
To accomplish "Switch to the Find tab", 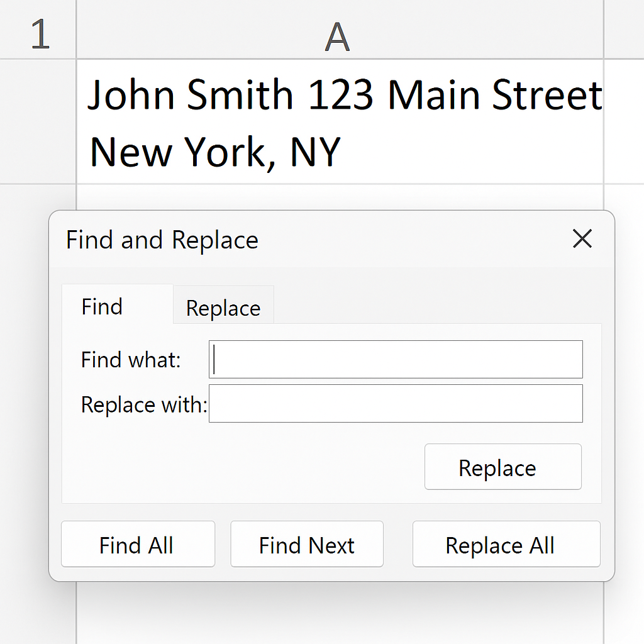I will [103, 307].
